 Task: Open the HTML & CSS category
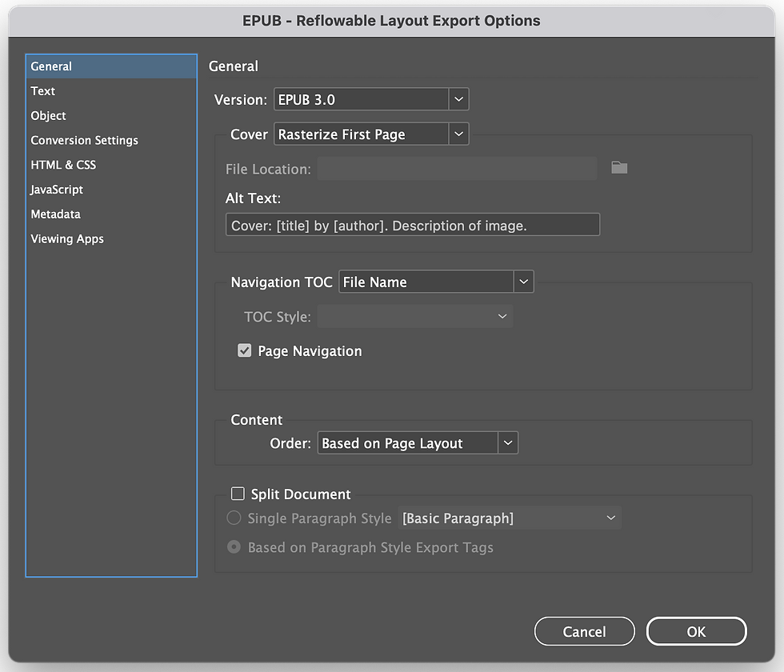(x=111, y=165)
